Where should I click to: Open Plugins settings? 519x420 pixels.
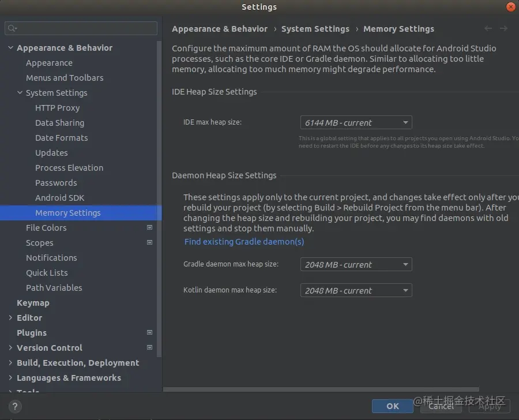(x=32, y=333)
